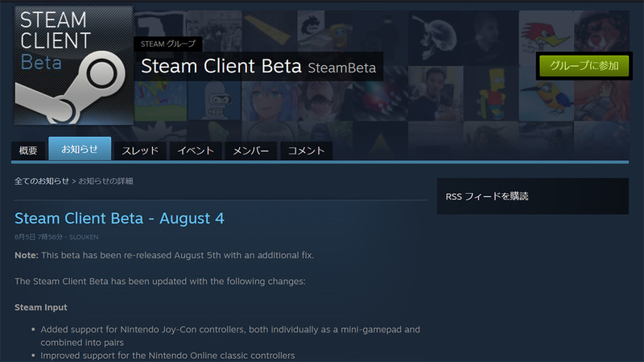Go to the イベント tab
Viewport: 644px width, 362px height.
pos(196,150)
